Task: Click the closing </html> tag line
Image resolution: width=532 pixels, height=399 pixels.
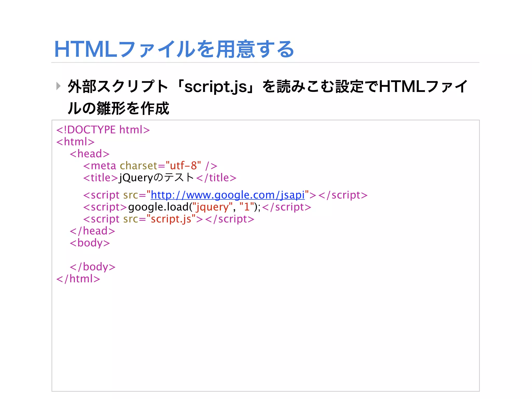Action: pyautogui.click(x=78, y=279)
